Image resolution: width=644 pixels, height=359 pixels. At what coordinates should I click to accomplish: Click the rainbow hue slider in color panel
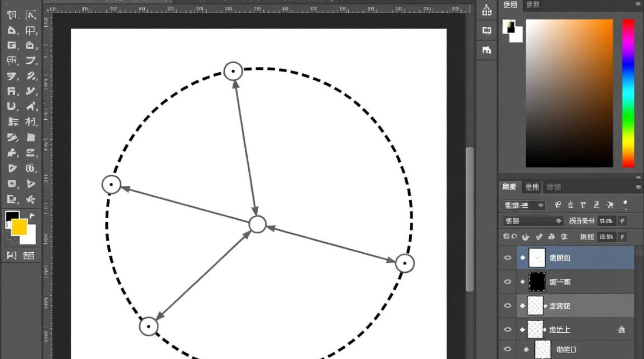[x=628, y=93]
